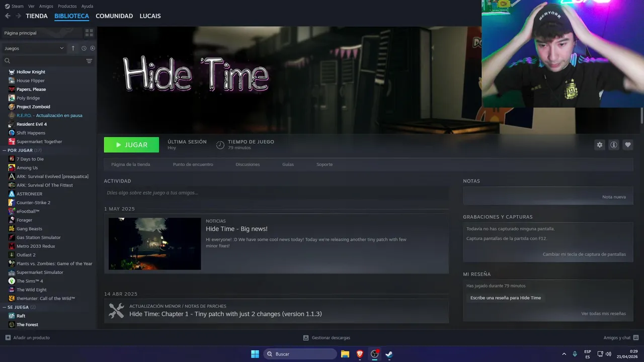The height and width of the screenshot is (362, 644).
Task: Open Gestionar descargas
Action: click(x=327, y=338)
